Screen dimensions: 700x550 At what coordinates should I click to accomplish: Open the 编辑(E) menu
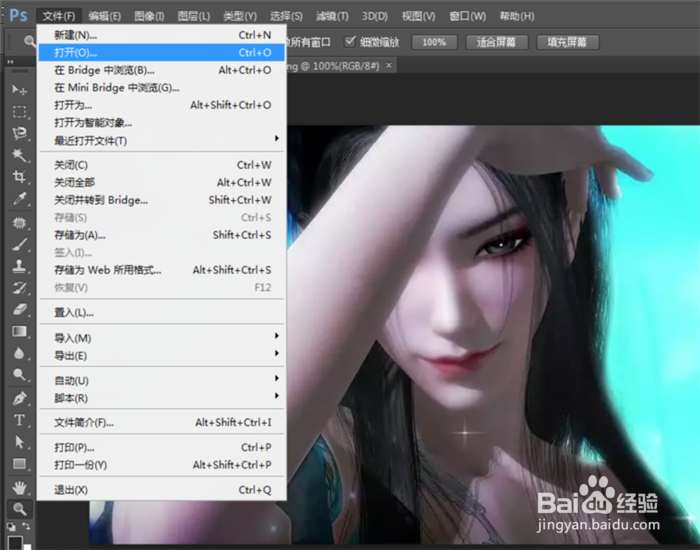tap(104, 17)
